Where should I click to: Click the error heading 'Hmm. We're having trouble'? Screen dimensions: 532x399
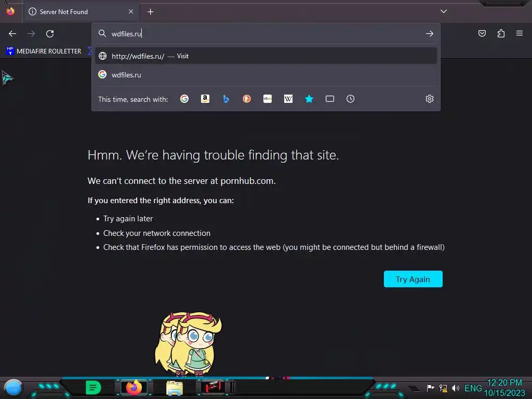click(x=213, y=155)
